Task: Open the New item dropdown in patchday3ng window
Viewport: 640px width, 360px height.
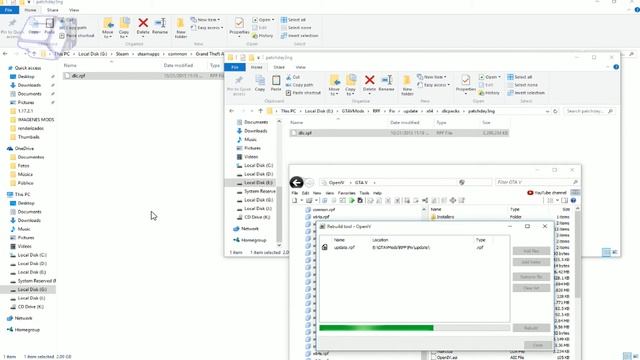Action: pyautogui.click(x=432, y=77)
